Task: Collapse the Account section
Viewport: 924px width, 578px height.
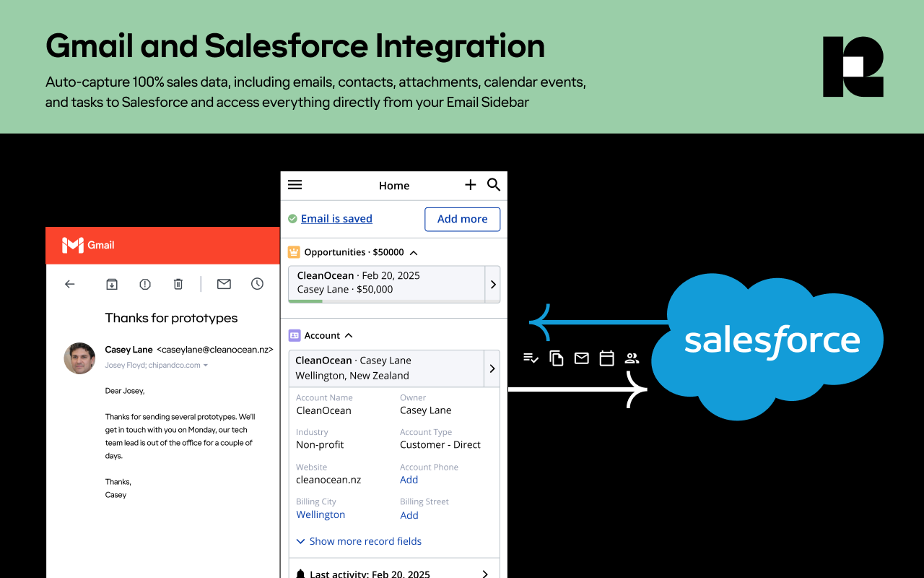Action: tap(348, 335)
